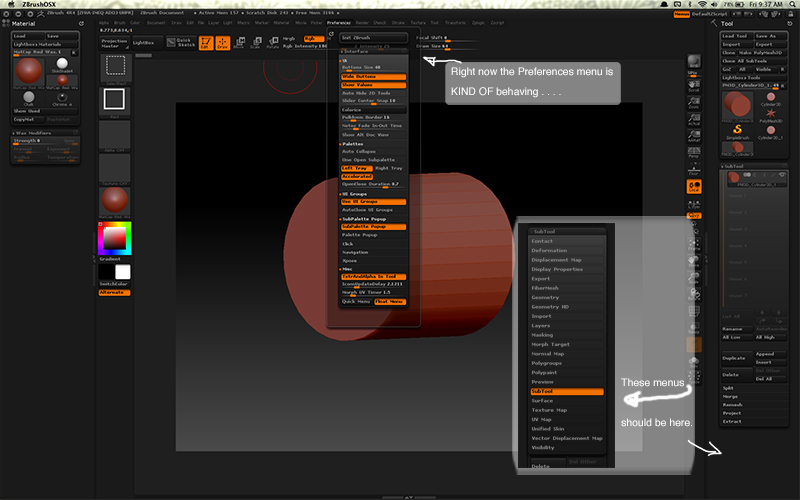Image resolution: width=800 pixels, height=500 pixels.
Task: Open the Render menu
Action: pyautogui.click(x=362, y=23)
